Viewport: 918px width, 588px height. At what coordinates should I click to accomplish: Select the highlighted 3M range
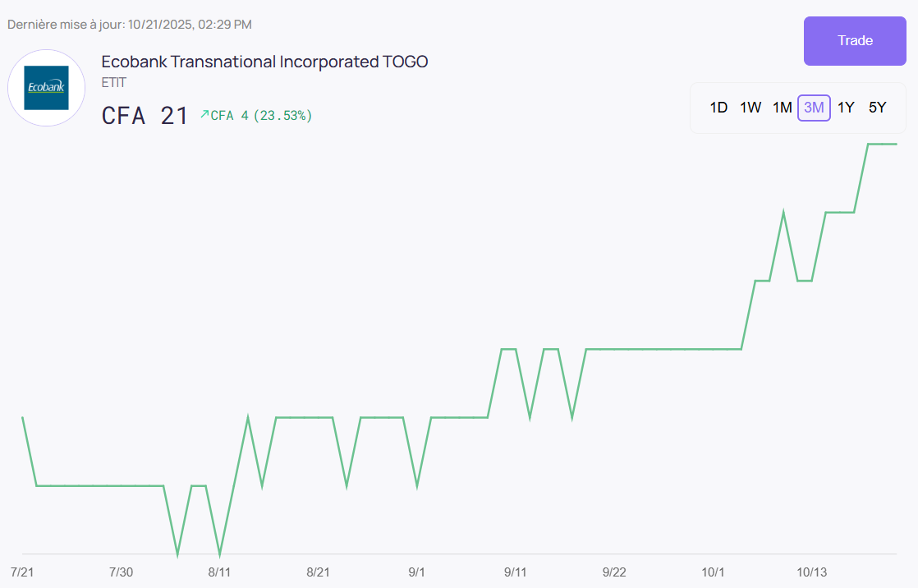click(x=814, y=108)
